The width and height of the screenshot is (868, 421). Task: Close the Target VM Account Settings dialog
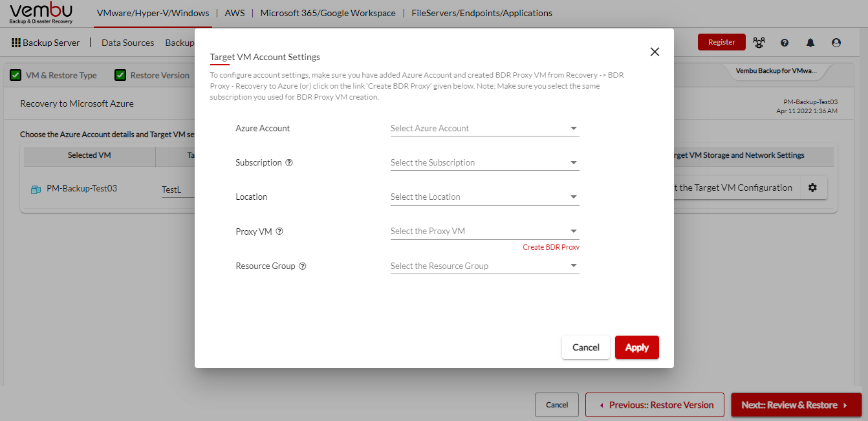tap(655, 52)
